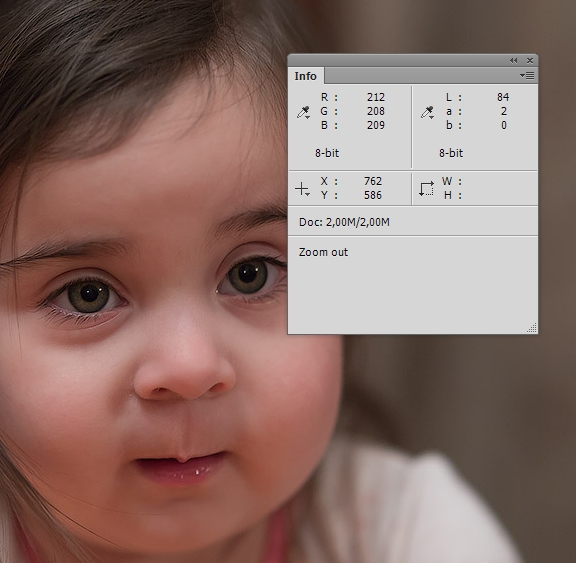Click the empty tab bar beside Info tab

[x=421, y=76]
